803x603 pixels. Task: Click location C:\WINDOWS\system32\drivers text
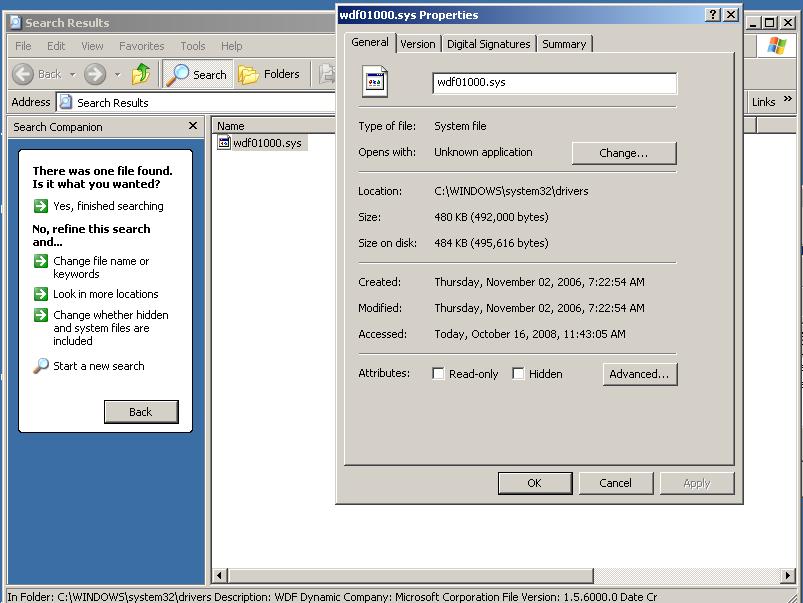(511, 191)
